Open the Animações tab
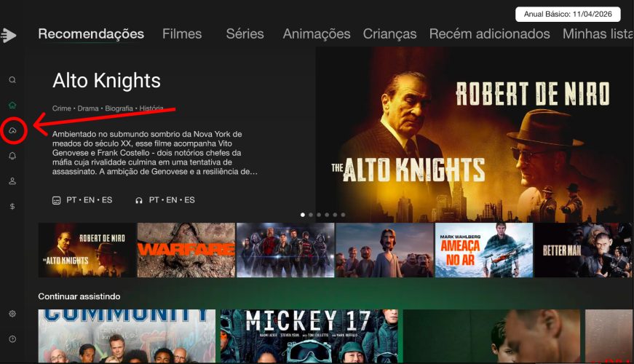Viewport: 634px width, 364px height. pos(317,34)
